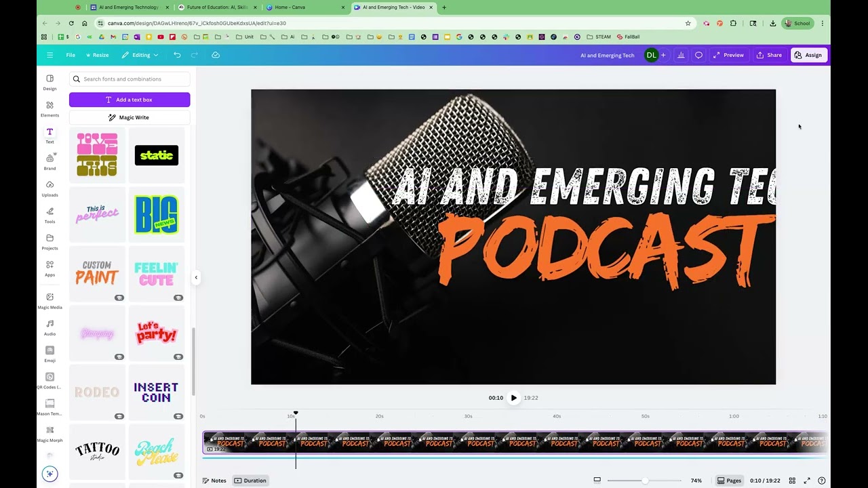Click the Share button
The height and width of the screenshot is (488, 868).
pos(770,55)
